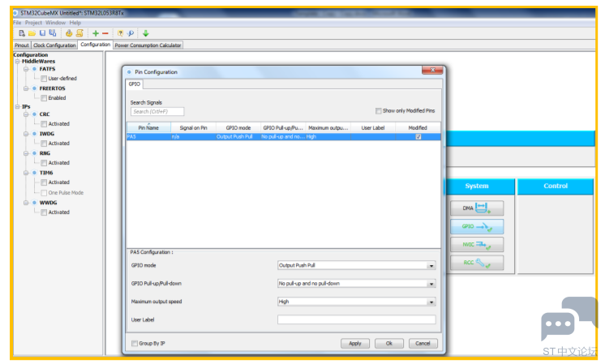Image resolution: width=605 pixels, height=364 pixels.
Task: Select the RNG tree item
Action: (45, 153)
